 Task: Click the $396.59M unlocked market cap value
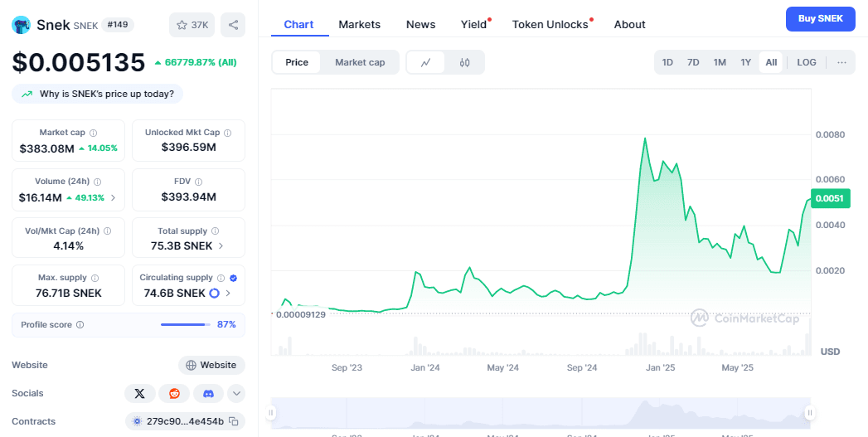[x=189, y=148]
